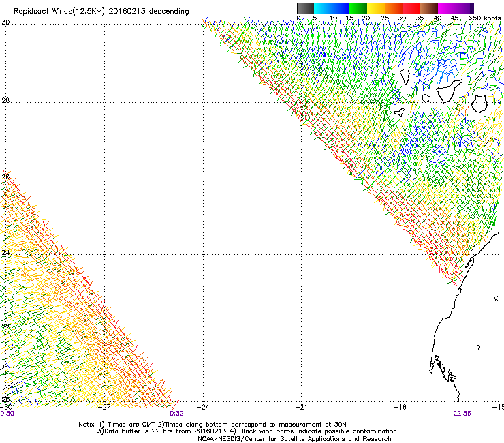Image resolution: width=504 pixels, height=443 pixels.
Task: Click the El Hierro island outline
Action: click(x=399, y=112)
